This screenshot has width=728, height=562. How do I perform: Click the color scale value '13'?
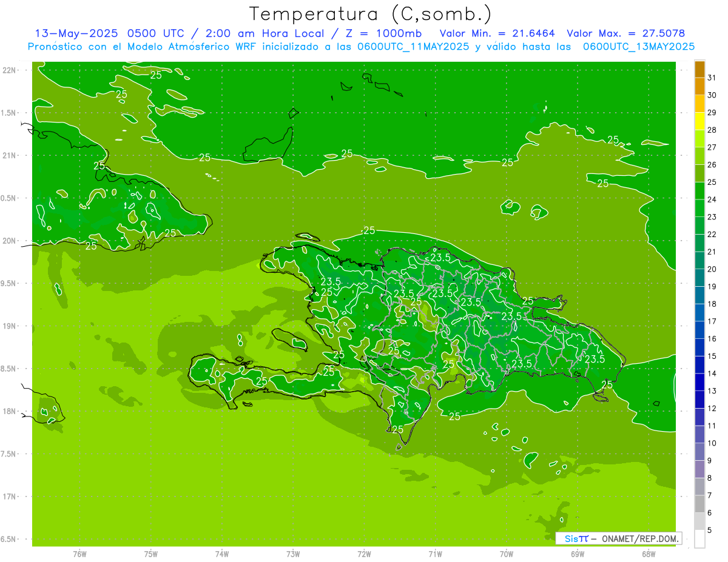click(712, 391)
